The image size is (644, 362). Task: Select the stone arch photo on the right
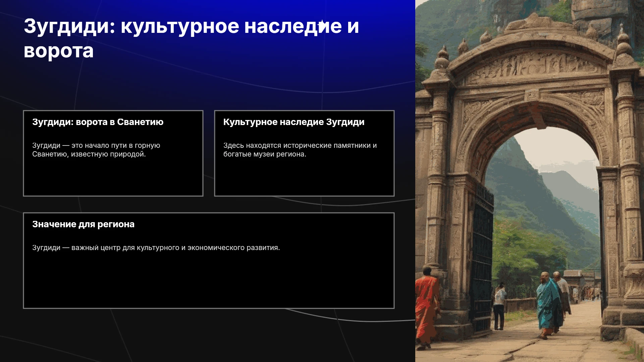(x=530, y=181)
